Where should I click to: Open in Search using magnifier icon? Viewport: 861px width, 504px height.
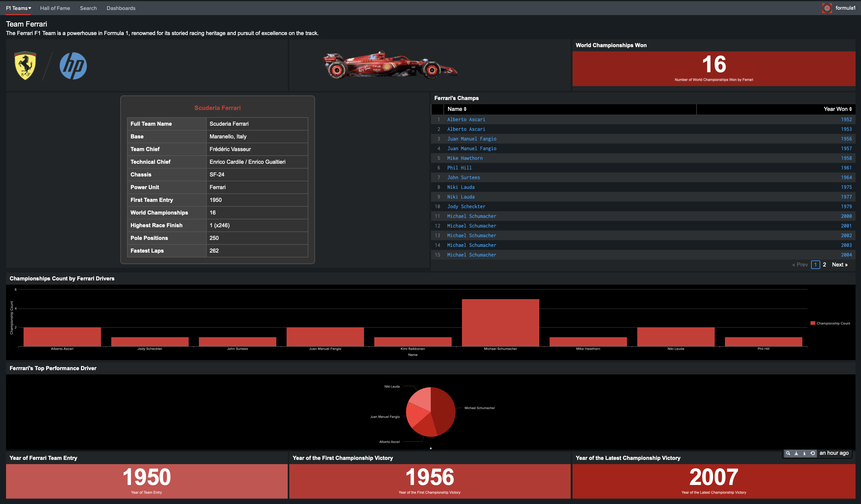tap(788, 453)
